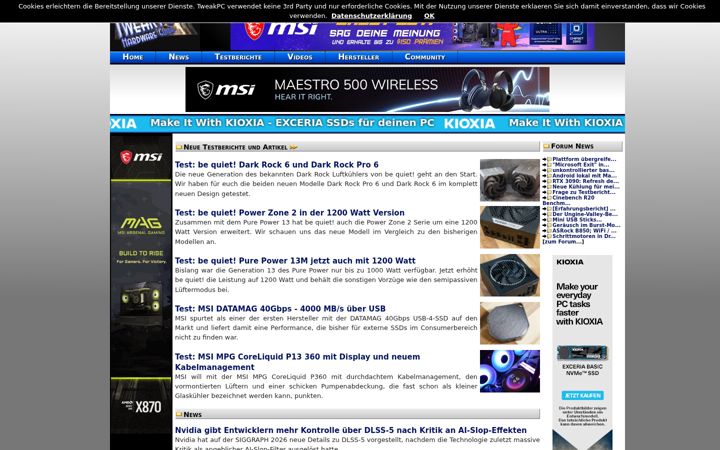Open forum thread 'RTX 3090: Refresh de...'
The width and height of the screenshot is (720, 450).
[585, 181]
